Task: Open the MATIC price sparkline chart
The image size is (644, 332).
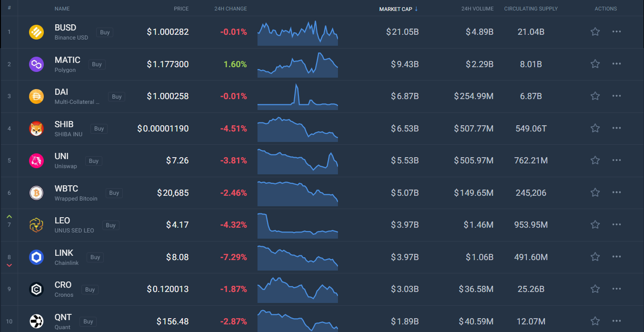Action: pos(297,65)
